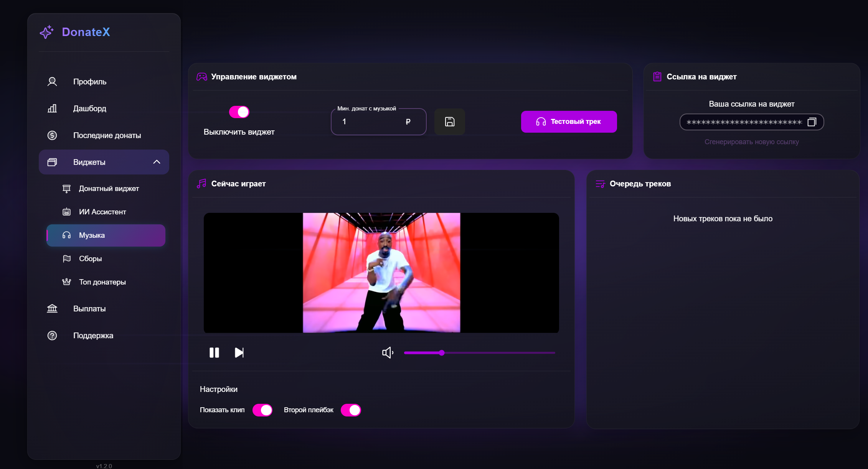868x469 pixels.
Task: Select the Музыка widget item
Action: pyautogui.click(x=106, y=235)
